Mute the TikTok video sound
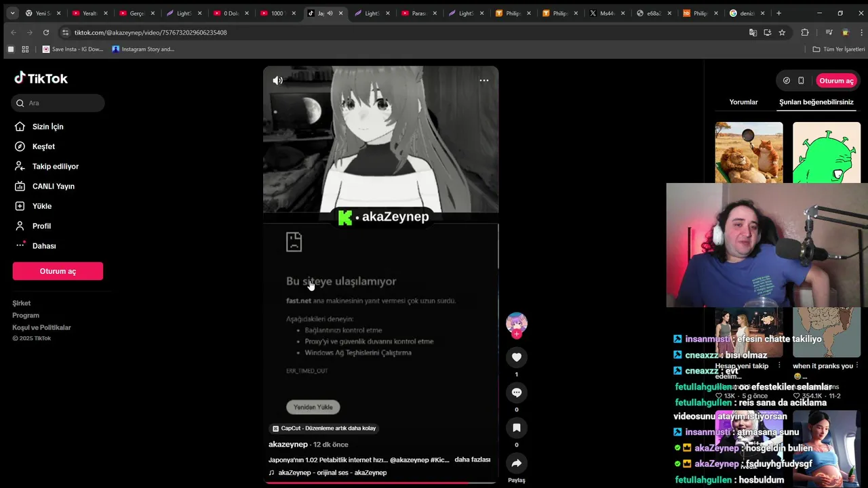 [x=277, y=80]
